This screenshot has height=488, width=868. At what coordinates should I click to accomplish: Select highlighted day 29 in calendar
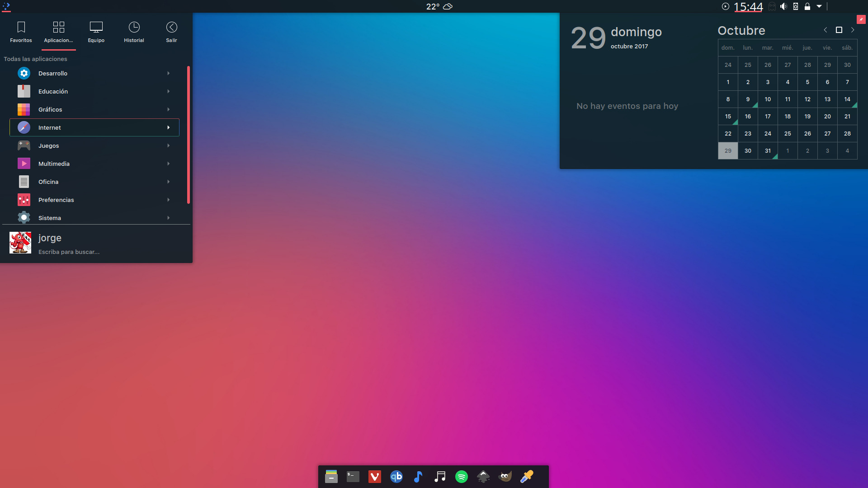728,151
